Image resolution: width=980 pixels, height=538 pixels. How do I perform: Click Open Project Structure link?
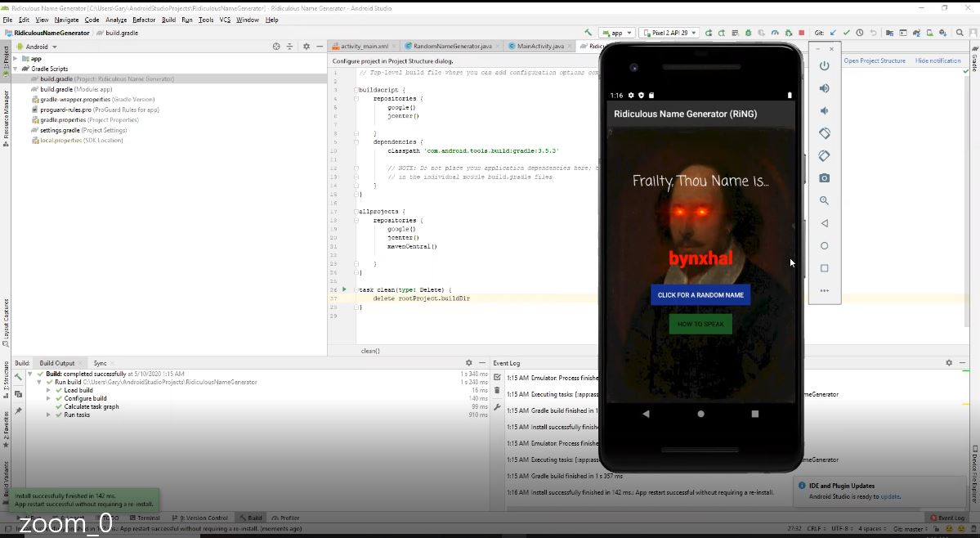[875, 61]
